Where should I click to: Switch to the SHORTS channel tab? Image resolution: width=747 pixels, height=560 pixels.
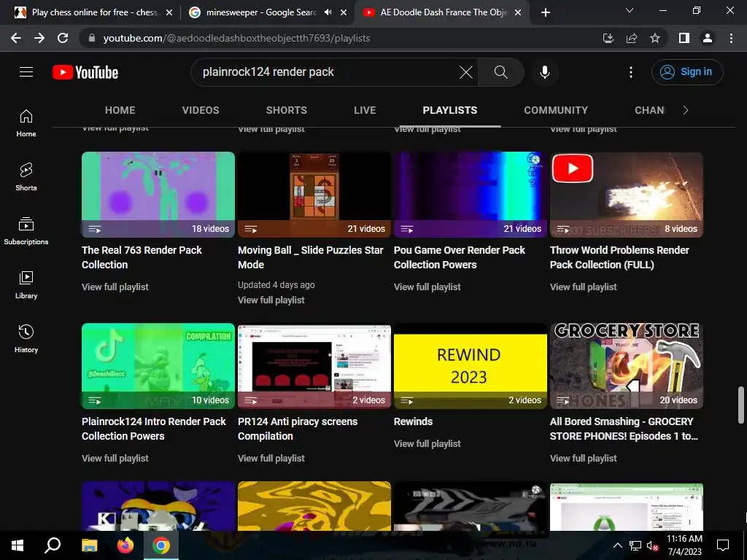point(286,110)
